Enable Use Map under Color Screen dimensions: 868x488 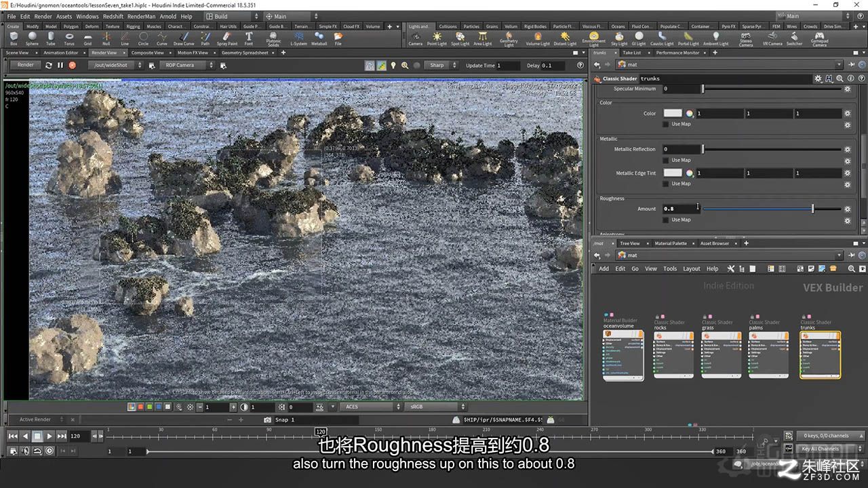pyautogui.click(x=666, y=124)
